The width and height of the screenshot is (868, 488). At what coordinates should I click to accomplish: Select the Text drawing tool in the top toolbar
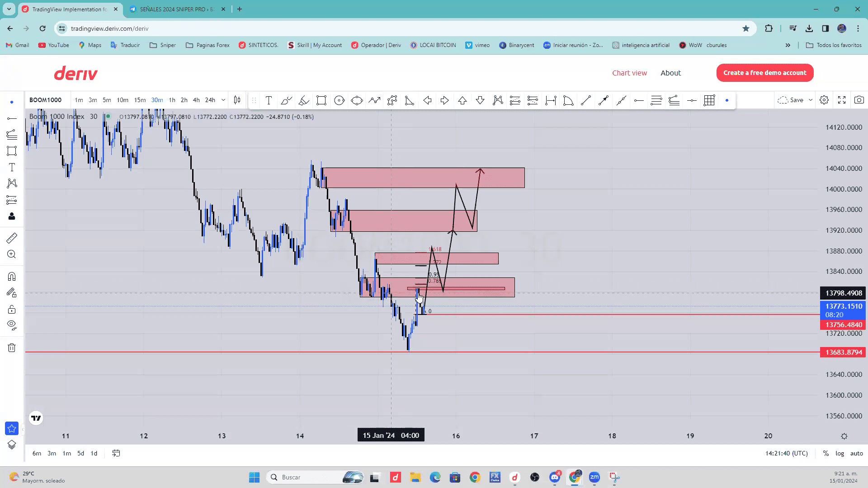click(x=269, y=100)
